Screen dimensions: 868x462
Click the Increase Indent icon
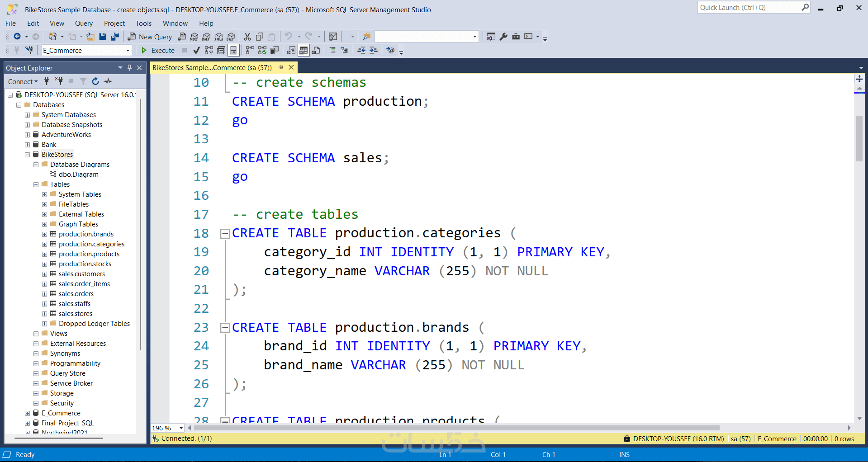374,50
